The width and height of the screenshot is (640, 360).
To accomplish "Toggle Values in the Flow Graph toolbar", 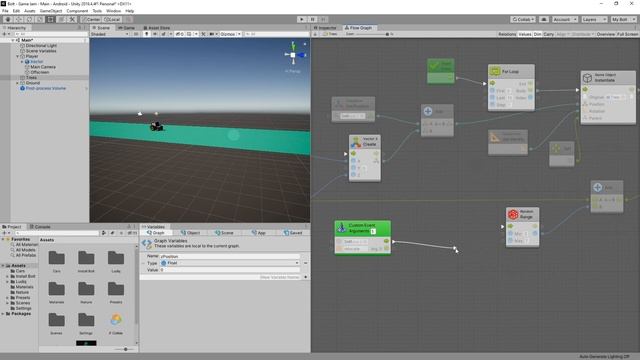I will point(524,34).
